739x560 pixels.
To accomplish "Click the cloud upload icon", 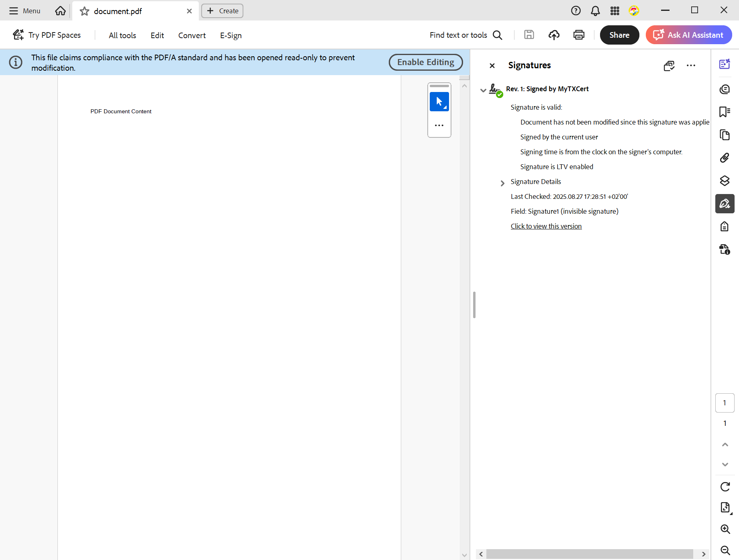I will pyautogui.click(x=554, y=35).
